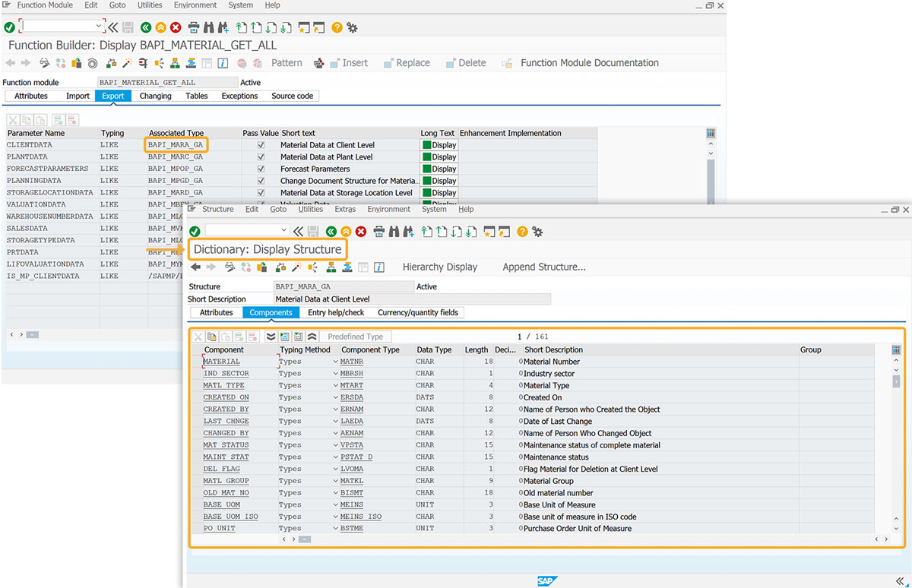The image size is (912, 588).
Task: Open Typing Method dropdown for MATERIAL row
Action: click(x=335, y=362)
